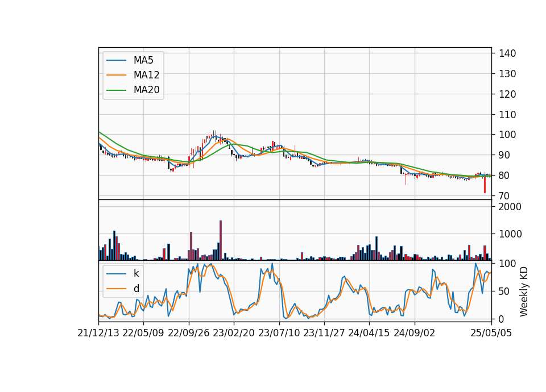This screenshot has height=392, width=546.
Task: Click the 50 KD axis label
Action: [504, 291]
